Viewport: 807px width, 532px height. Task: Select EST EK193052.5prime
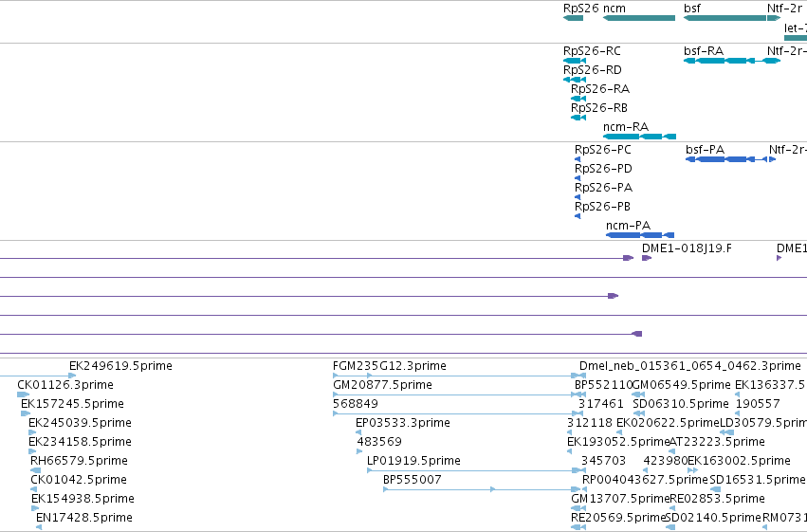pyautogui.click(x=618, y=442)
